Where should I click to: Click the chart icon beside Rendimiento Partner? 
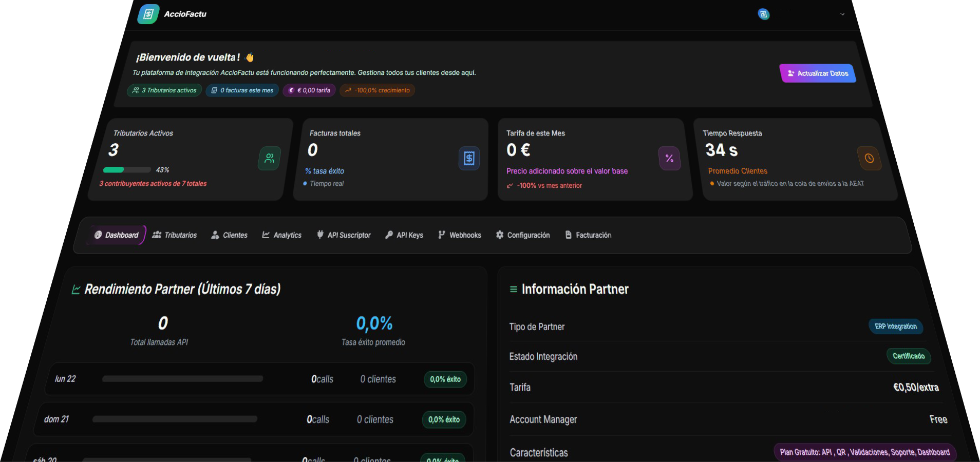click(x=76, y=290)
